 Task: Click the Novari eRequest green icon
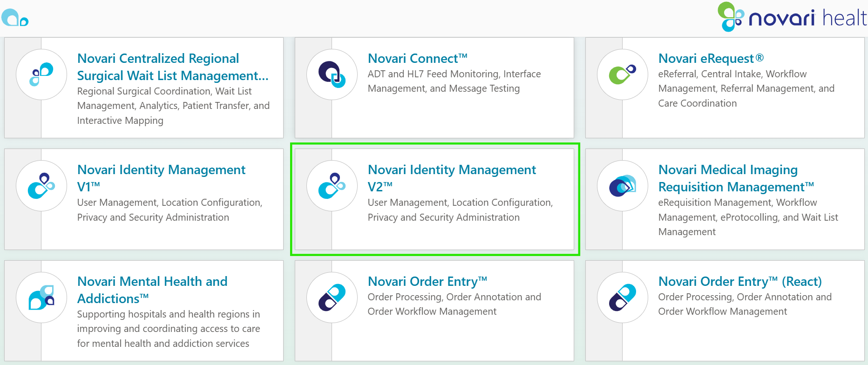[623, 74]
